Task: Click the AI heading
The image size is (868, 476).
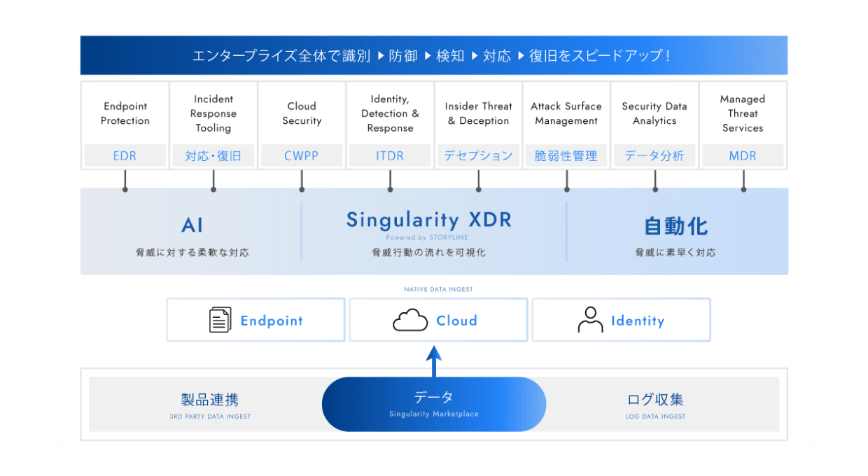Action: pyautogui.click(x=192, y=225)
